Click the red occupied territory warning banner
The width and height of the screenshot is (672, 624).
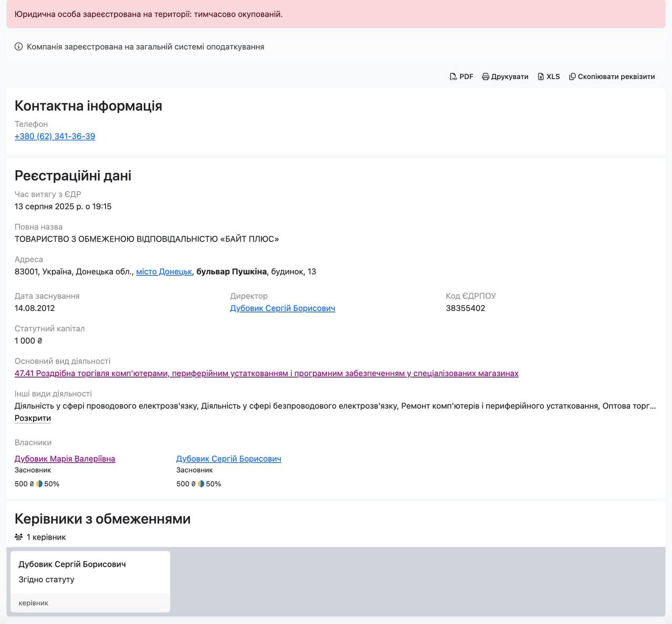[336, 14]
